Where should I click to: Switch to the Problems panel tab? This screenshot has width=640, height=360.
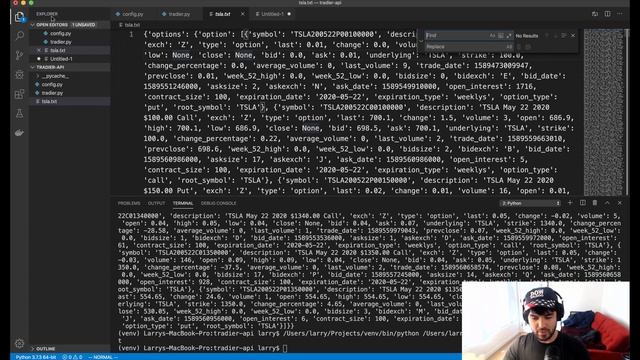(x=129, y=203)
